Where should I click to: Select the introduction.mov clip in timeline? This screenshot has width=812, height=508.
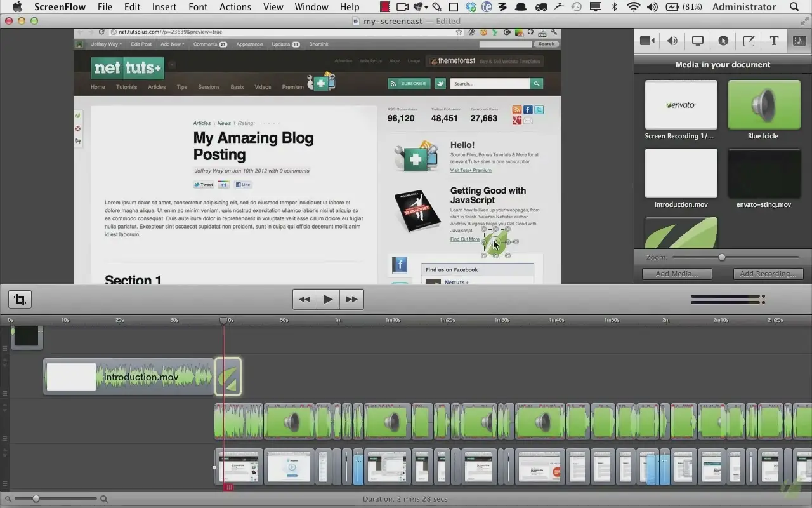coord(128,377)
